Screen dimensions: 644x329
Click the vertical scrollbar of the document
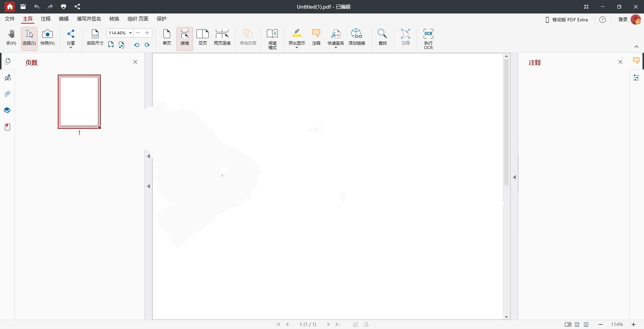pos(506,122)
